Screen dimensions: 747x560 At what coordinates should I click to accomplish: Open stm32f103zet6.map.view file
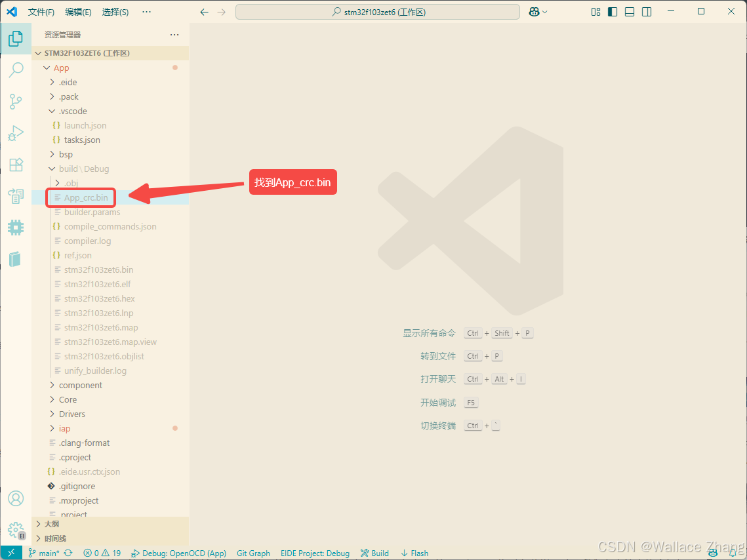tap(111, 342)
